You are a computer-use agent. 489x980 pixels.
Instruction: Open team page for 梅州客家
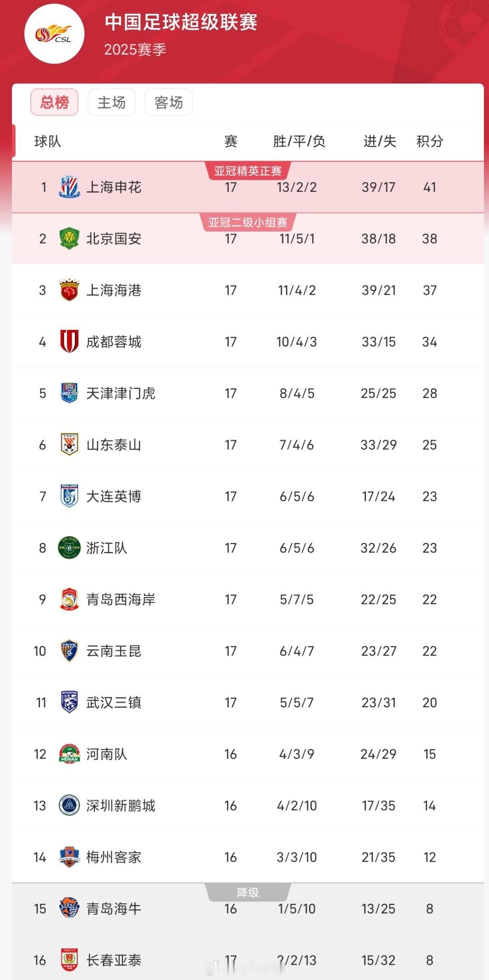(114, 857)
